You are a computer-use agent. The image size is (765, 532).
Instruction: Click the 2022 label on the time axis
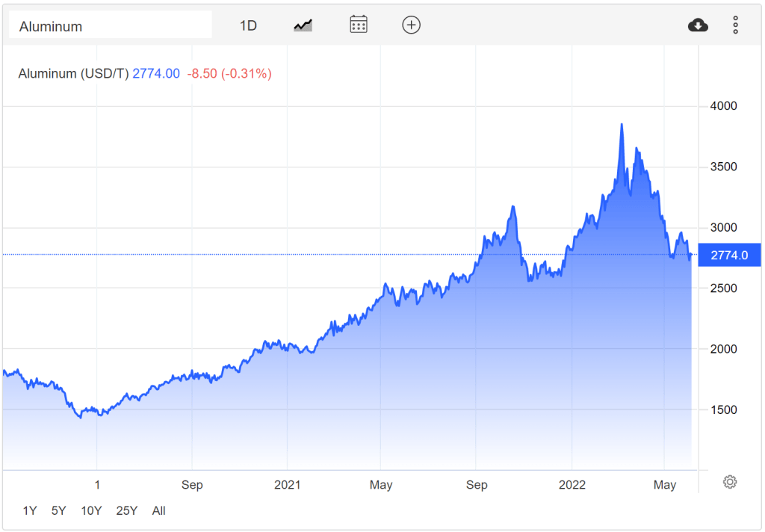572,485
